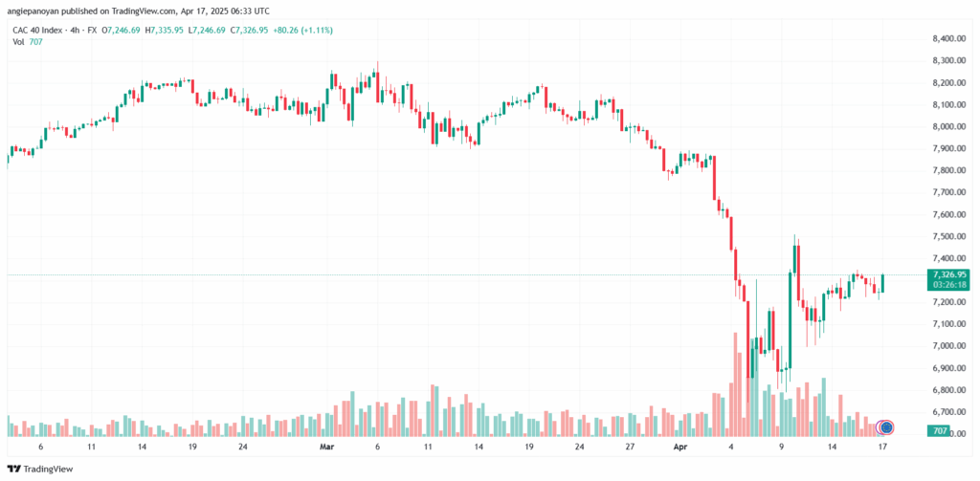Click the 7,000.00 price scale label
980x481 pixels.
pos(947,346)
